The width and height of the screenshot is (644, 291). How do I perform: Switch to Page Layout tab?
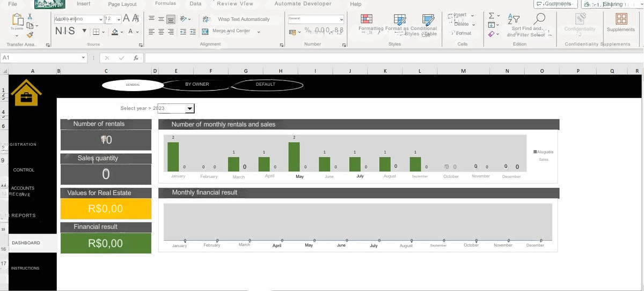tap(122, 4)
